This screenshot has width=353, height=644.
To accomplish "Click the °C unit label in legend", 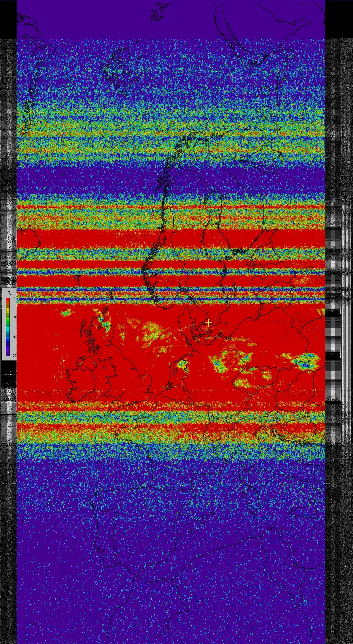I will pos(9,293).
